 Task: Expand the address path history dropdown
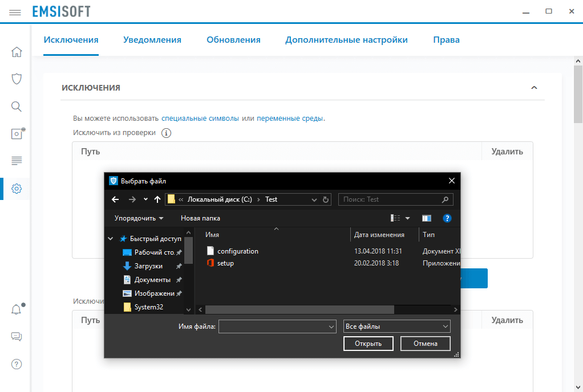(314, 200)
